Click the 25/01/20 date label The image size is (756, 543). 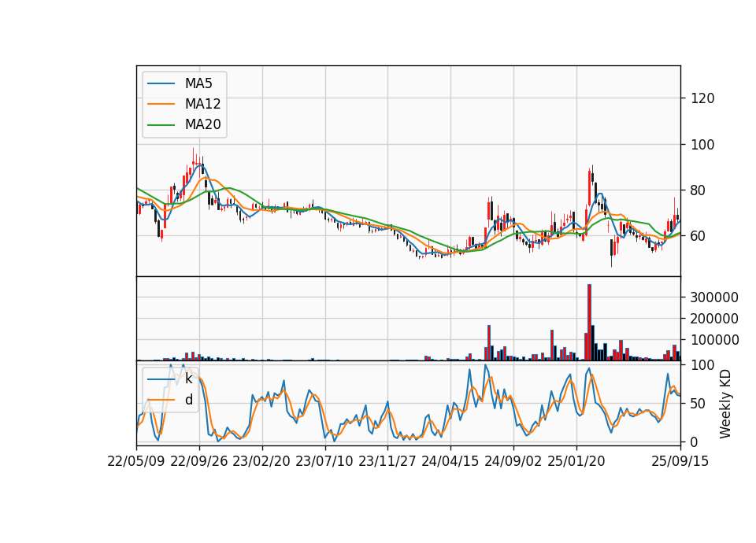(576, 461)
